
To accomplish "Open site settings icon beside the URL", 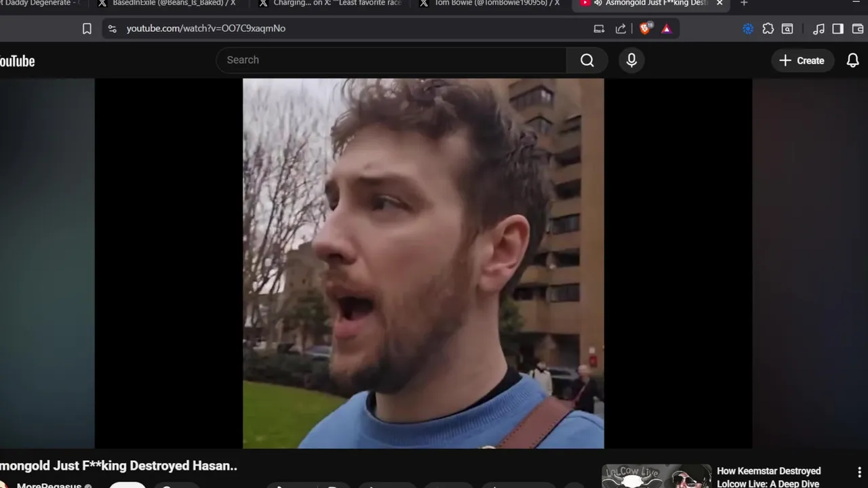I will [x=113, y=28].
